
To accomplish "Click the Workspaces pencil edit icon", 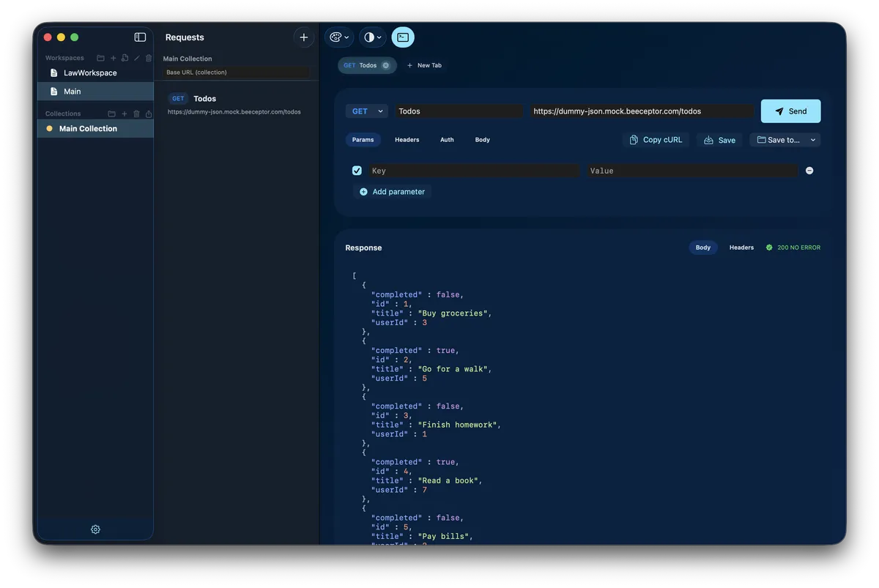I will (137, 58).
